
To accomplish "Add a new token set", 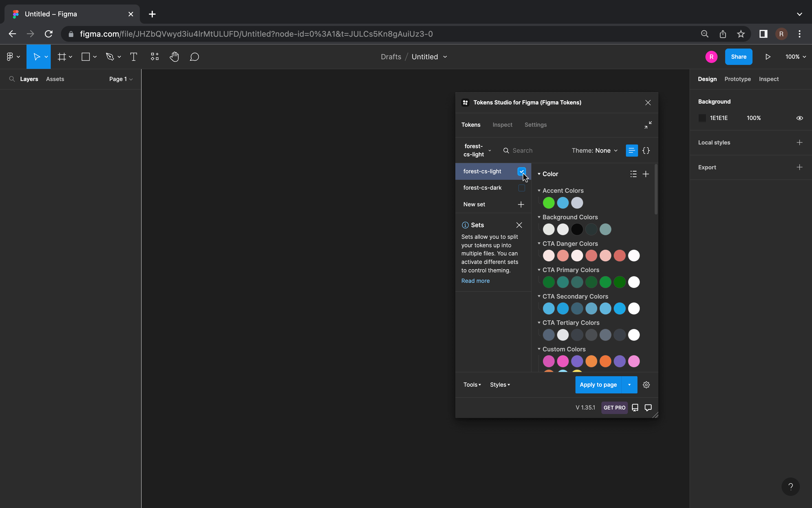I will click(x=521, y=204).
